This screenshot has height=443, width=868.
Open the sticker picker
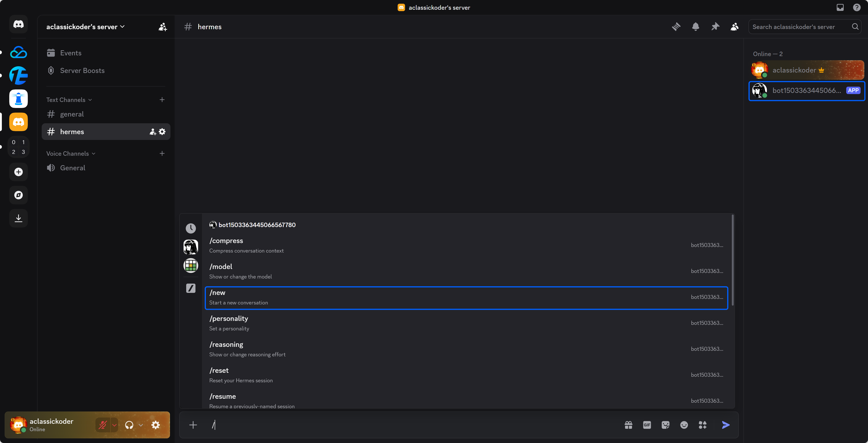(666, 425)
